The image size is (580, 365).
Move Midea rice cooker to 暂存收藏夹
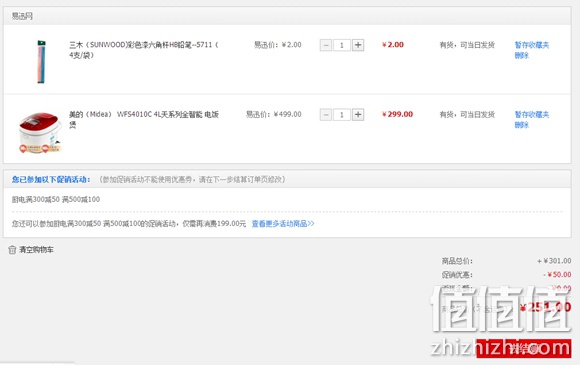tap(532, 114)
